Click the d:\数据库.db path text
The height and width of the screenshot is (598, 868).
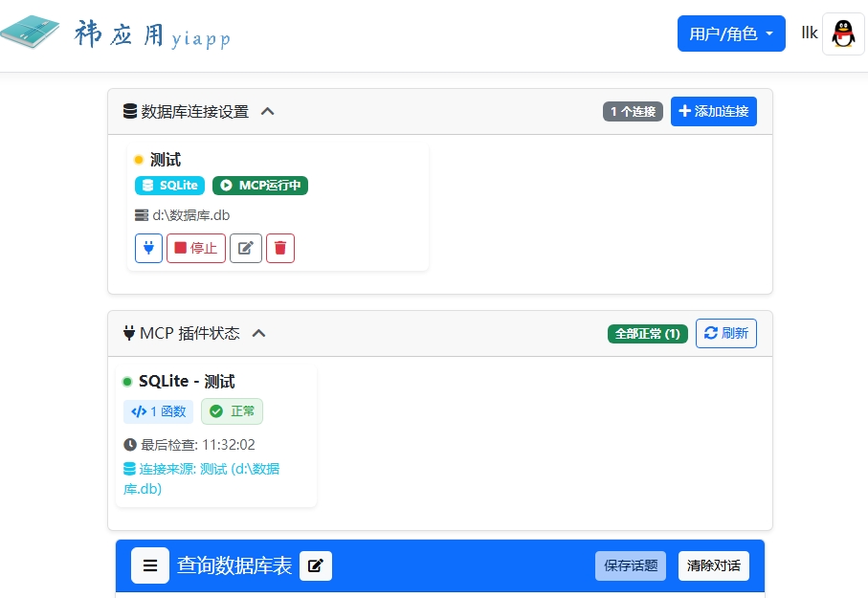pos(191,215)
